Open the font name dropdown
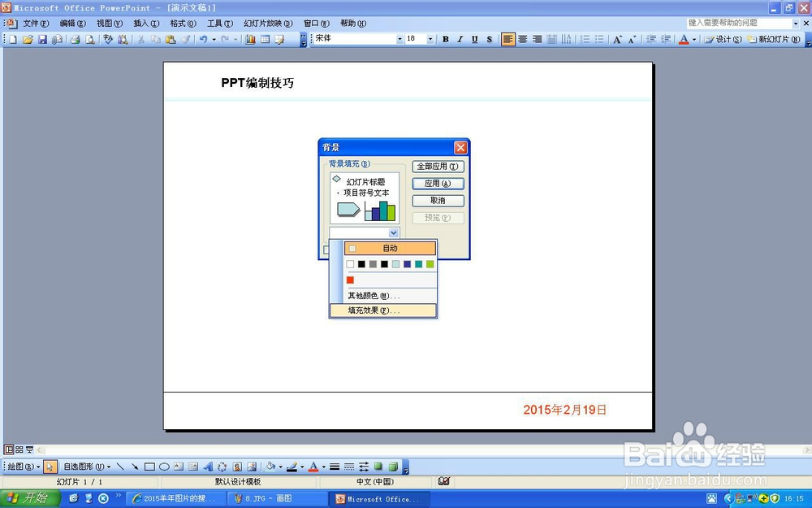The width and height of the screenshot is (812, 508). 400,39
